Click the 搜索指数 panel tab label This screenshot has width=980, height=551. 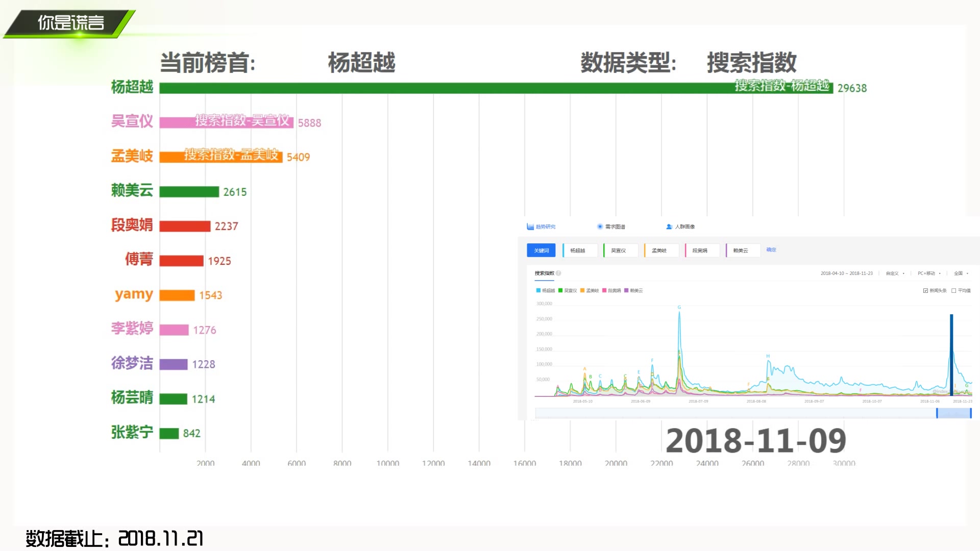pyautogui.click(x=544, y=273)
